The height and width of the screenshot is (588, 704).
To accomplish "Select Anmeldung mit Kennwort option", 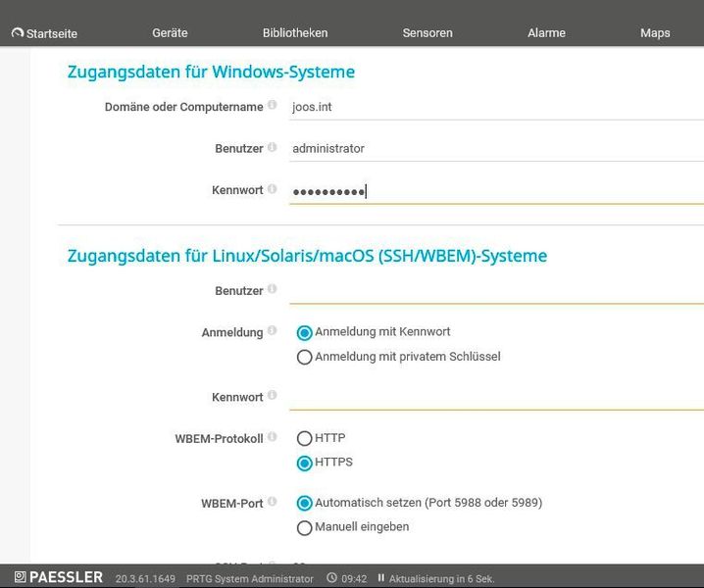I will coord(304,333).
